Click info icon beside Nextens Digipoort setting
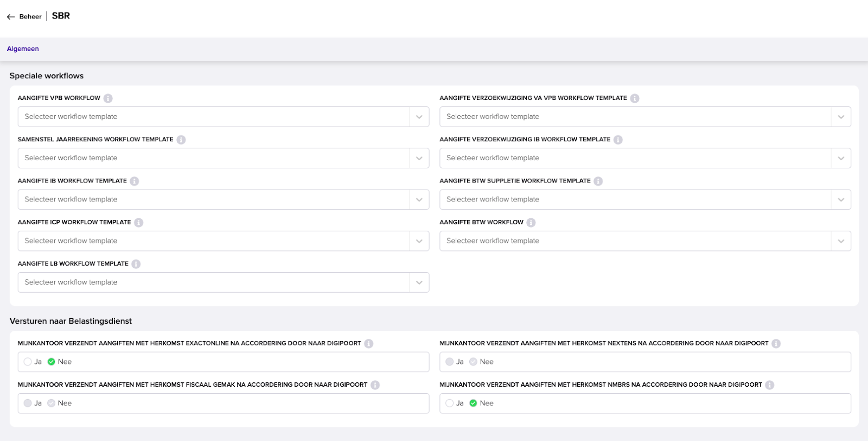Viewport: 868px width, 441px height. 776,344
